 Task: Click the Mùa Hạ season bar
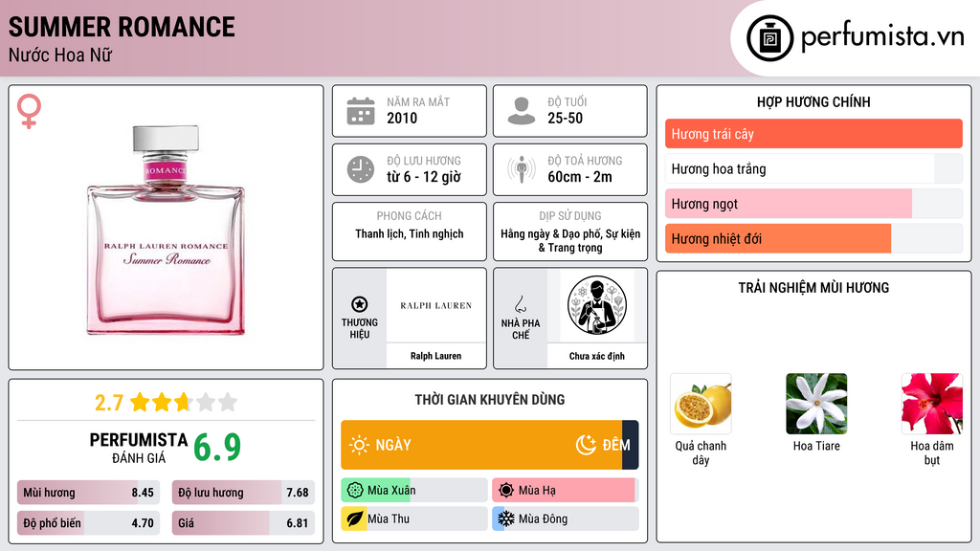[565, 491]
